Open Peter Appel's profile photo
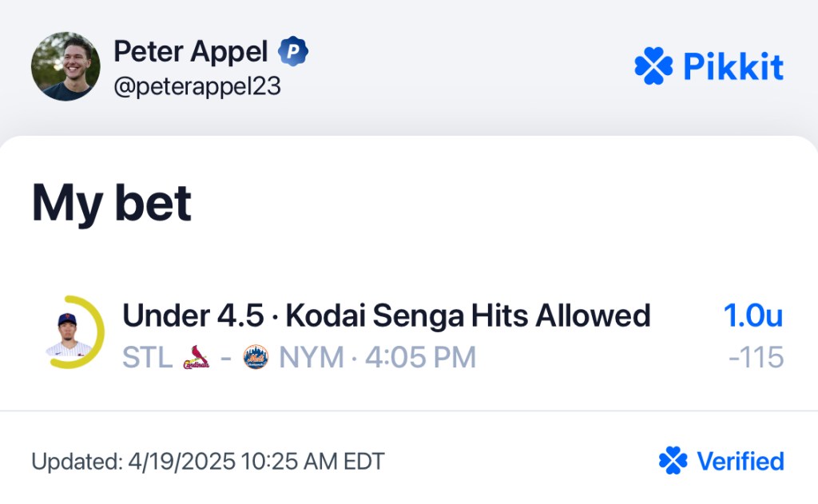 click(66, 66)
